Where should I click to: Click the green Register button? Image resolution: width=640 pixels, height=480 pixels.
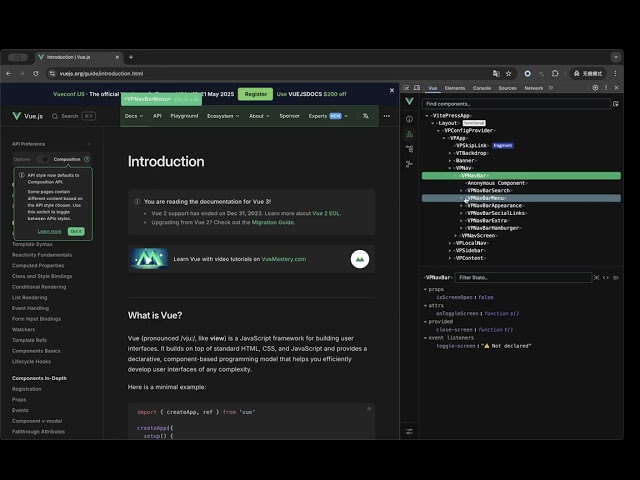(256, 94)
